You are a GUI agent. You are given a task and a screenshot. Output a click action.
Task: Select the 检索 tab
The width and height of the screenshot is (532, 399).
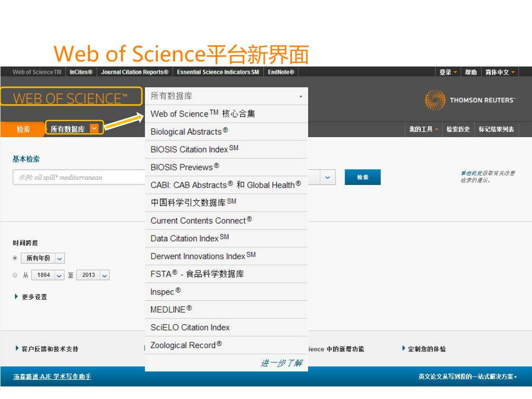[23, 129]
